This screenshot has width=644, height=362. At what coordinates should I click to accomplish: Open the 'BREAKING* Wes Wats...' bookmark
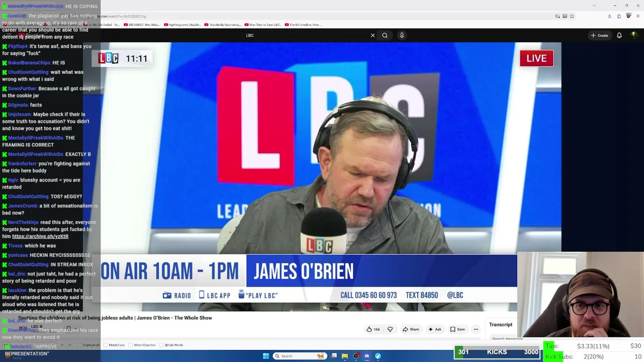(141, 25)
